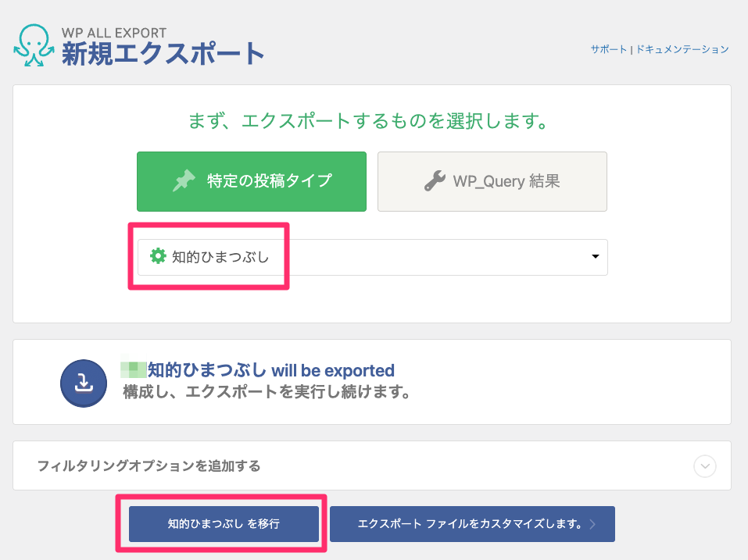748x560 pixels.
Task: Click エクスポート ファイルをカスタマイズします button
Action: (472, 524)
